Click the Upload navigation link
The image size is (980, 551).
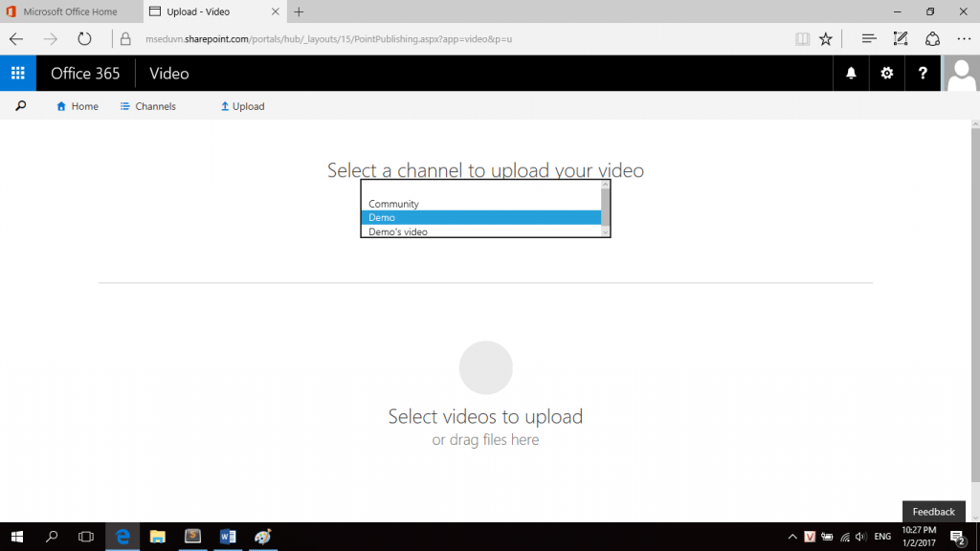pyautogui.click(x=242, y=106)
